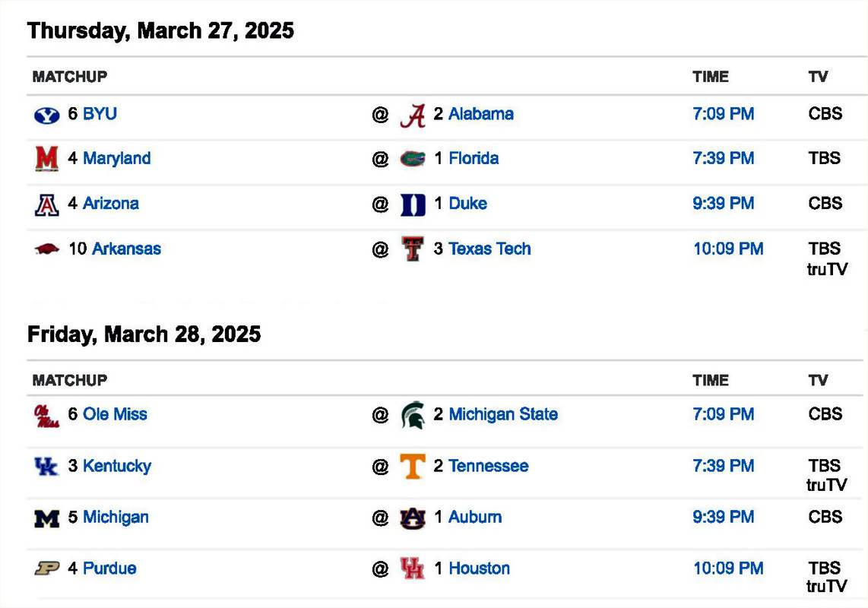Click the BYU team logo
This screenshot has height=608, width=868.
46,115
